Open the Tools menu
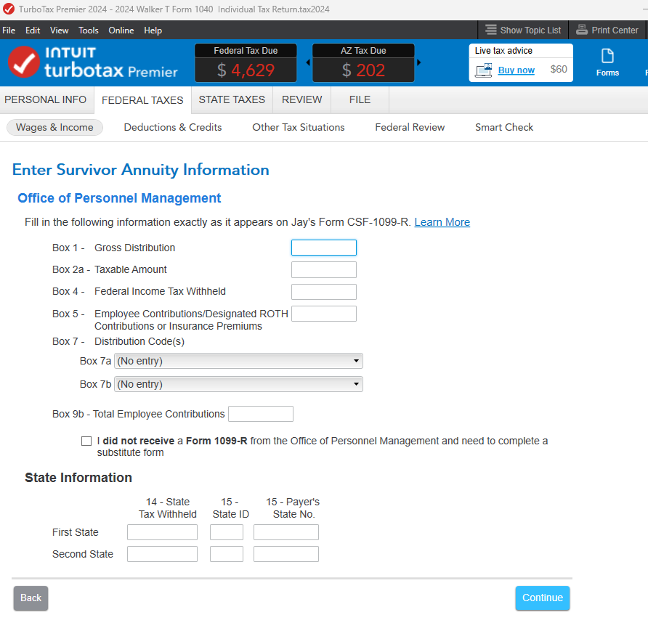The image size is (648, 644). (x=89, y=30)
